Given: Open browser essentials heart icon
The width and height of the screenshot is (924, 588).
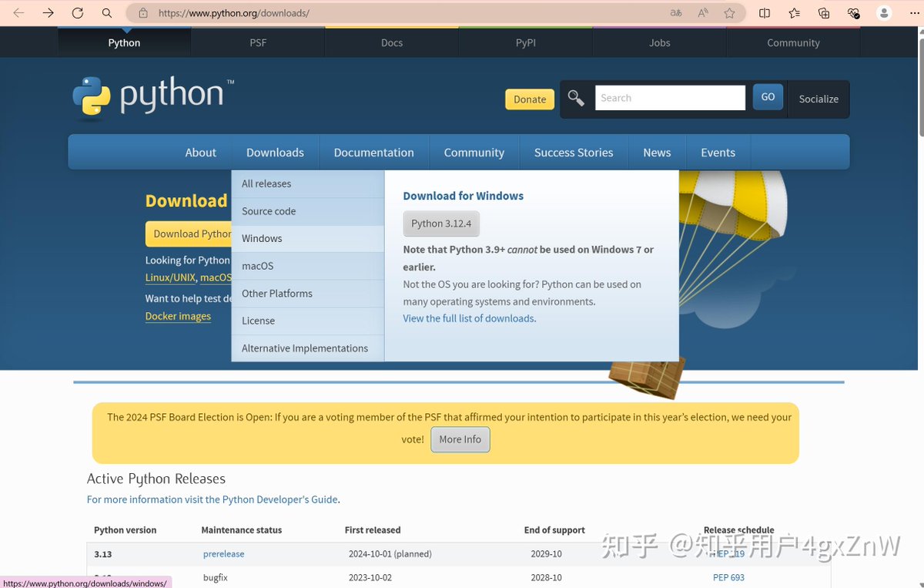Looking at the screenshot, I should pos(853,13).
